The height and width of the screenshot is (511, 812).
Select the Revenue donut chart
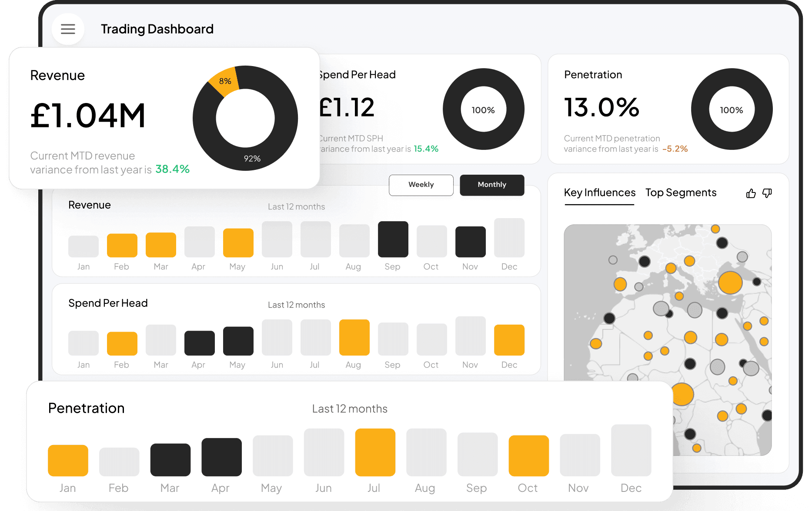pyautogui.click(x=245, y=118)
